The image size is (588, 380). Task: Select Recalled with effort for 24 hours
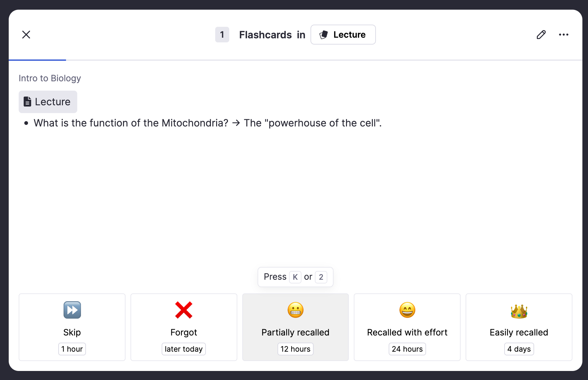click(x=407, y=327)
